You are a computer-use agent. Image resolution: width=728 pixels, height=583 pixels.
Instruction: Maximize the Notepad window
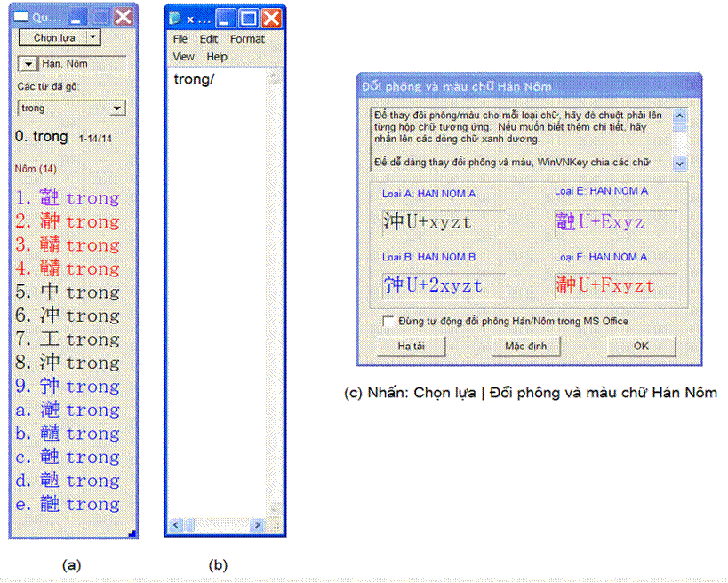click(249, 18)
